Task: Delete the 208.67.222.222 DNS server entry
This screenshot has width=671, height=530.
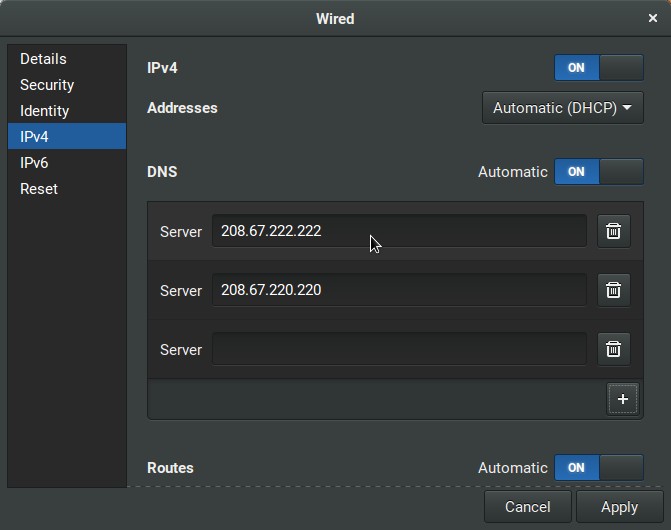Action: [x=613, y=231]
